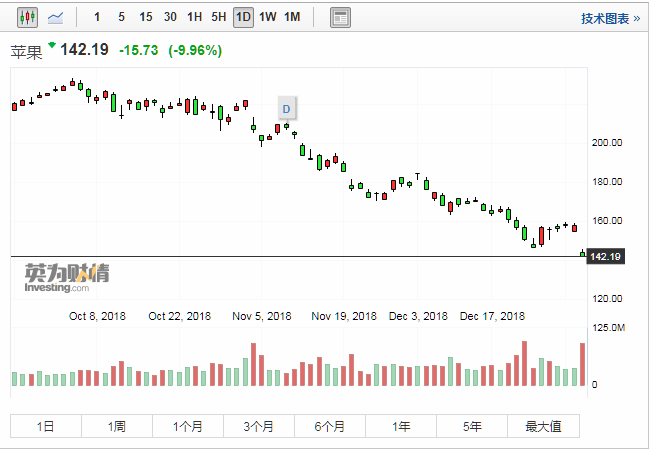Image resolution: width=652 pixels, height=450 pixels.
Task: Choose the 30-minute interval
Action: click(170, 17)
